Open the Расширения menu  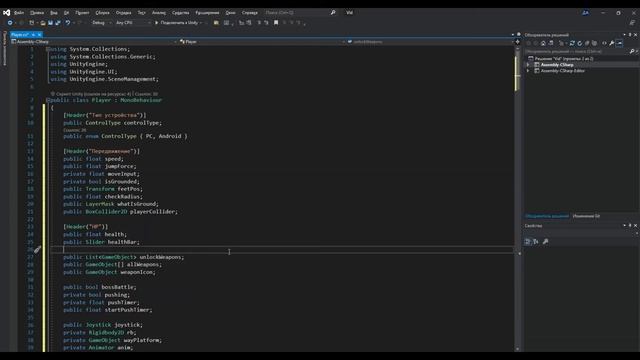click(207, 13)
